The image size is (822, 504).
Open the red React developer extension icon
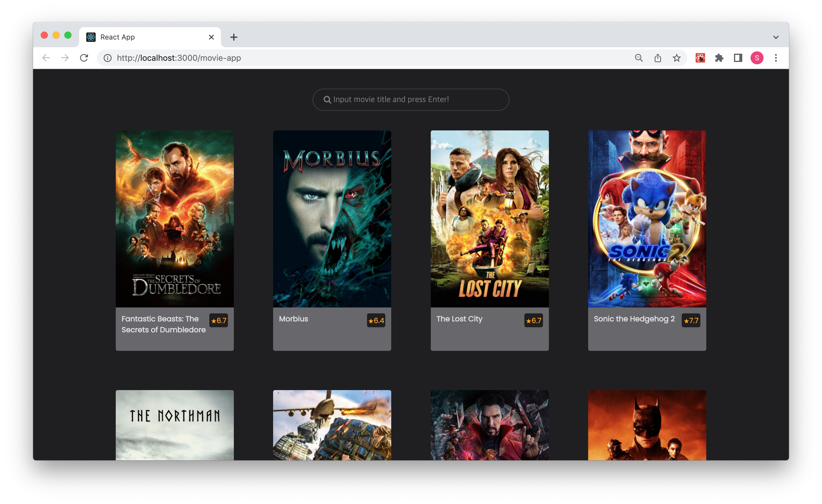pyautogui.click(x=700, y=58)
